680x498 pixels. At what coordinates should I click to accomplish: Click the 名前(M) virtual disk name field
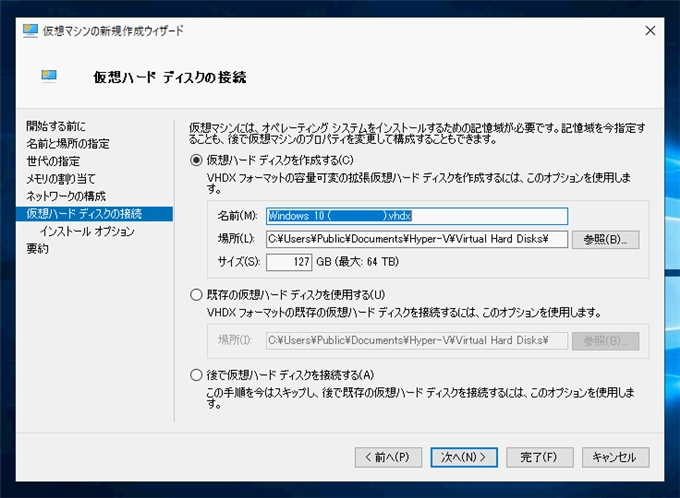pyautogui.click(x=417, y=216)
